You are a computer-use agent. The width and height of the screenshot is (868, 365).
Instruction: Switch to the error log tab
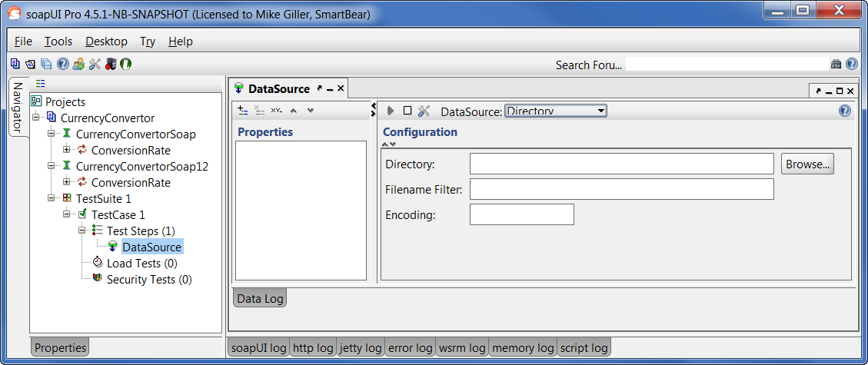[411, 348]
